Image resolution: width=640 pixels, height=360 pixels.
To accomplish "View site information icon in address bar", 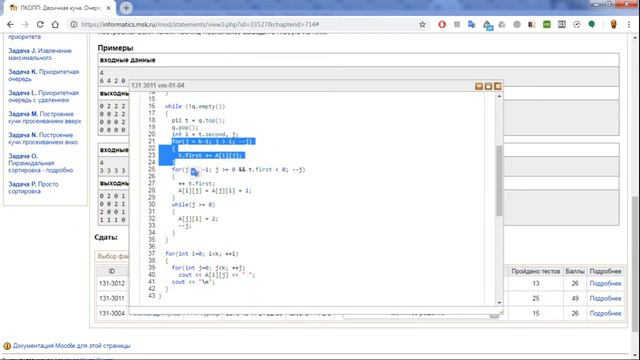I will click(x=74, y=24).
